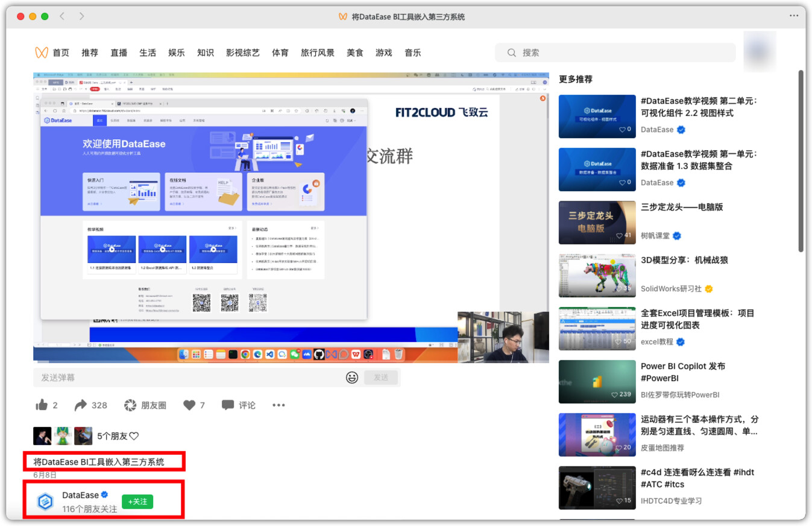Click the 搜索 search field
Viewport: 812px width, 526px height.
tap(615, 52)
